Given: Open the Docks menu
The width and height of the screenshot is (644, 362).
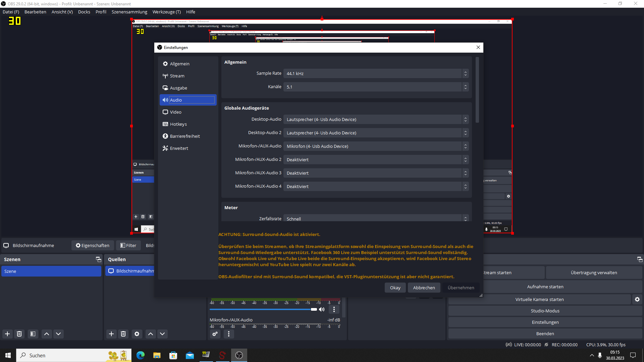Looking at the screenshot, I should [84, 12].
